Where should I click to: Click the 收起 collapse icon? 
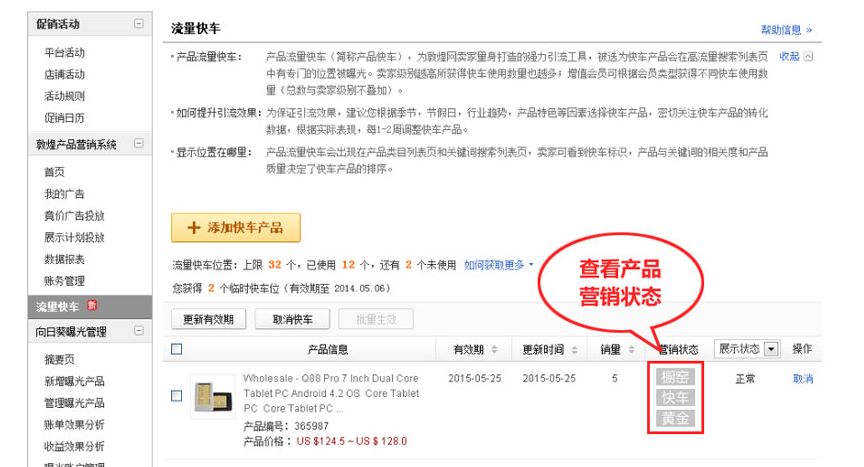(x=808, y=56)
